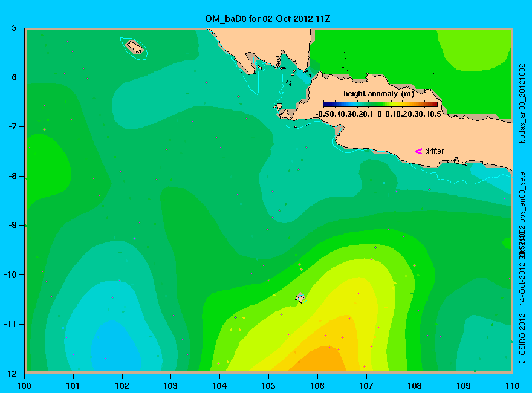Click the vertical 'bodas_an00_20121002' label
Screen dimensions: 532x393
coord(522,103)
